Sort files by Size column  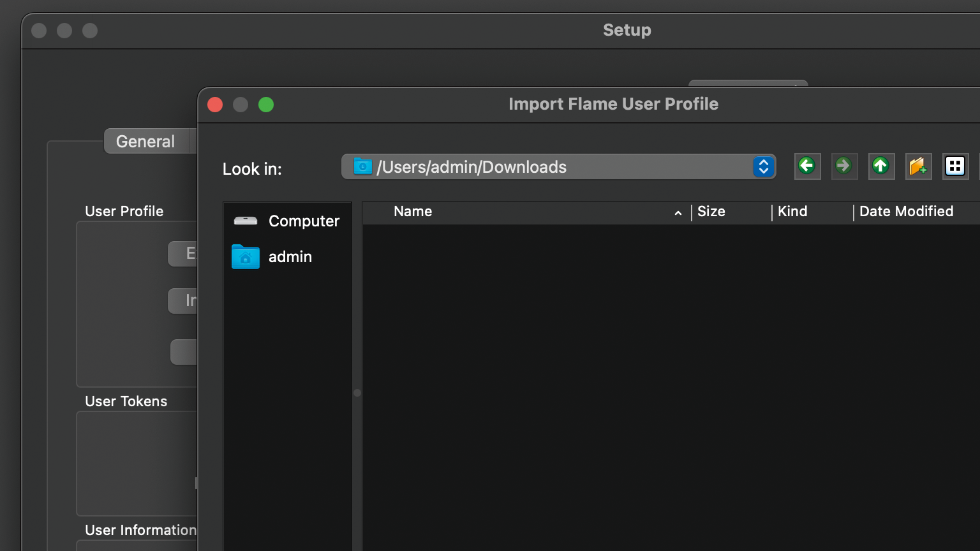pos(711,212)
